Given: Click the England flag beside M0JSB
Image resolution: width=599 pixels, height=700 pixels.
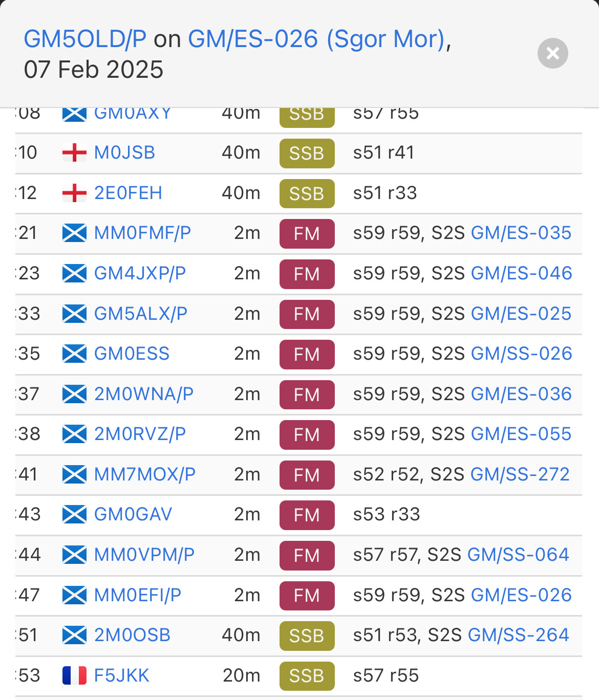Looking at the screenshot, I should [x=74, y=152].
